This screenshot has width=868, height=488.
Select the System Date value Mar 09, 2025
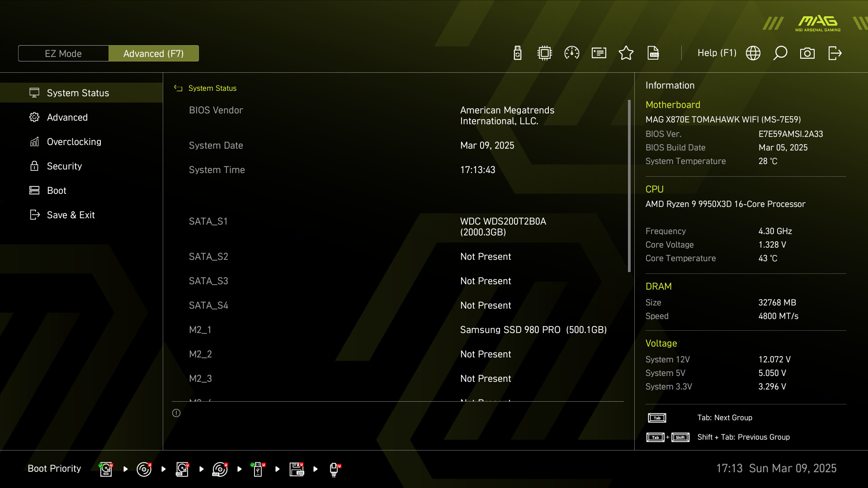tap(487, 145)
